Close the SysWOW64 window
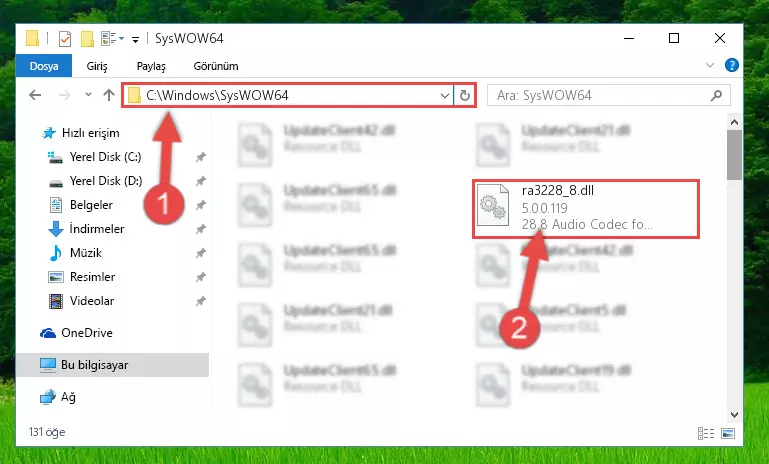This screenshot has height=464, width=769. coord(719,38)
